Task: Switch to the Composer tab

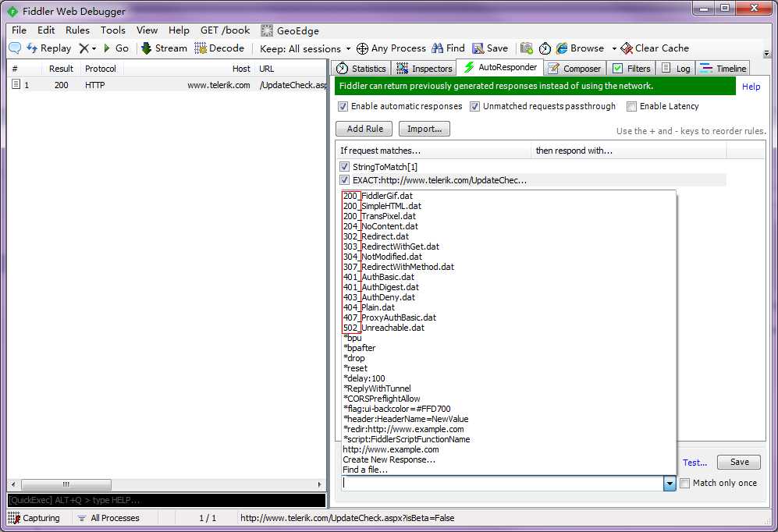Action: pyautogui.click(x=574, y=69)
